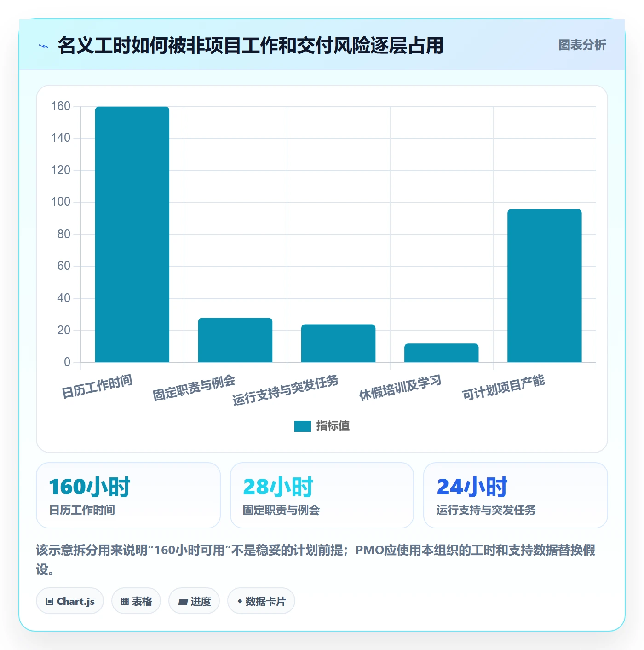The image size is (644, 650).
Task: Select the 28小时 data card
Action: point(322,495)
